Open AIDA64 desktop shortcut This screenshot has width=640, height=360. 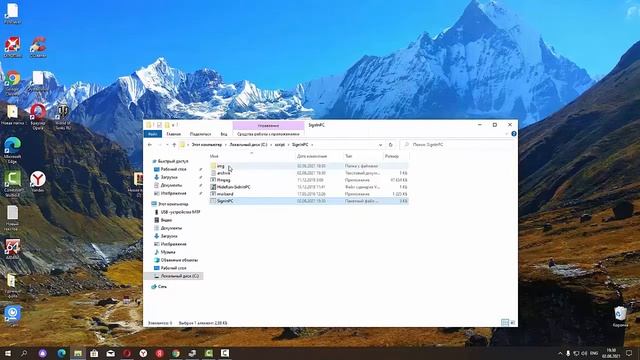click(13, 249)
